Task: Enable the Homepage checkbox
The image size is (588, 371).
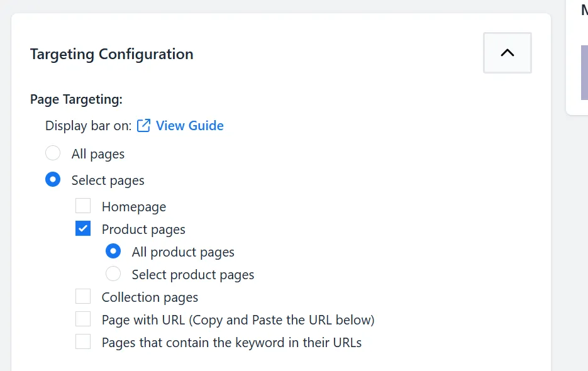Action: [x=83, y=206]
